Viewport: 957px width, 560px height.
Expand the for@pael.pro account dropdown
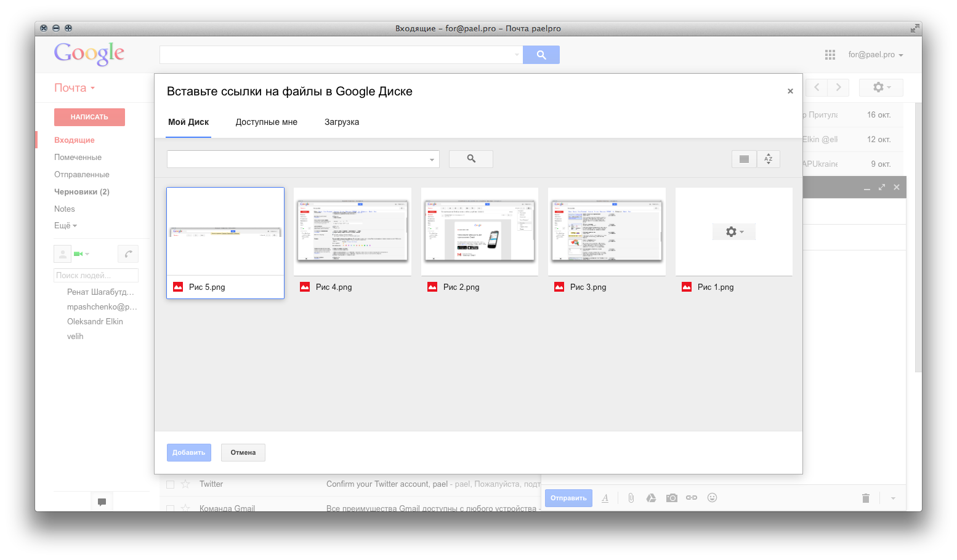click(875, 55)
